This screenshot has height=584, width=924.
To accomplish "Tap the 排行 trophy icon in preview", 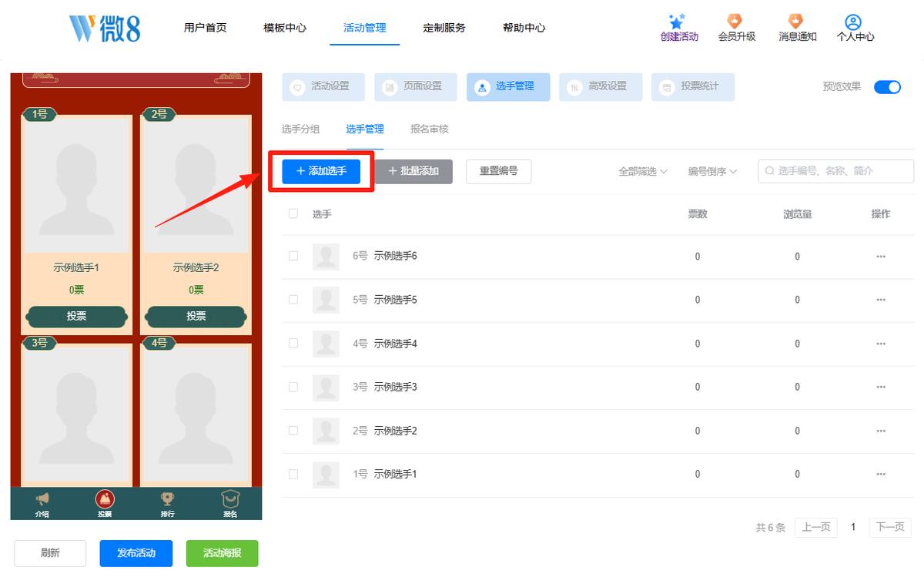I will (x=167, y=499).
